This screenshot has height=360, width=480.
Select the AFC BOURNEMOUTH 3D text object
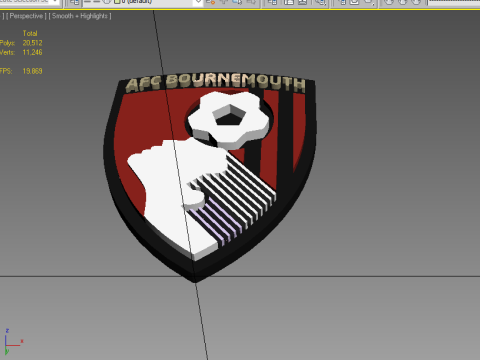(x=215, y=83)
